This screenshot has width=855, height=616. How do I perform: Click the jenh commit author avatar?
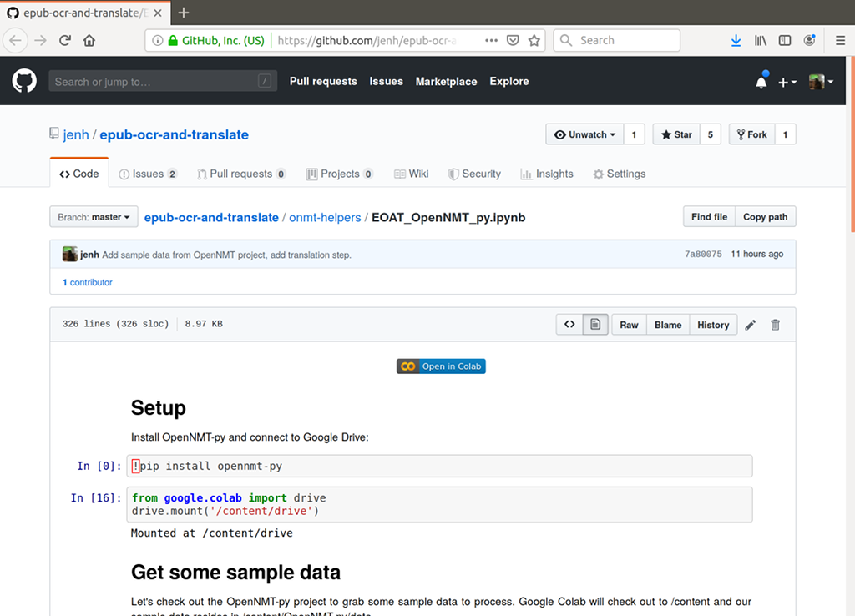(70, 254)
